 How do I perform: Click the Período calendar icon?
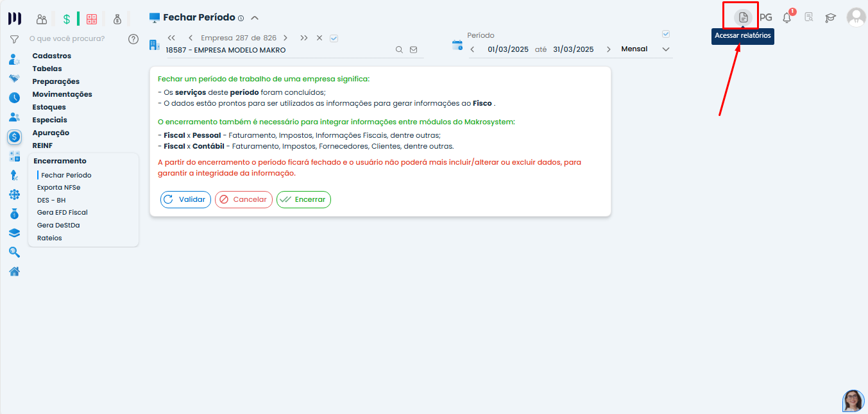tap(457, 44)
